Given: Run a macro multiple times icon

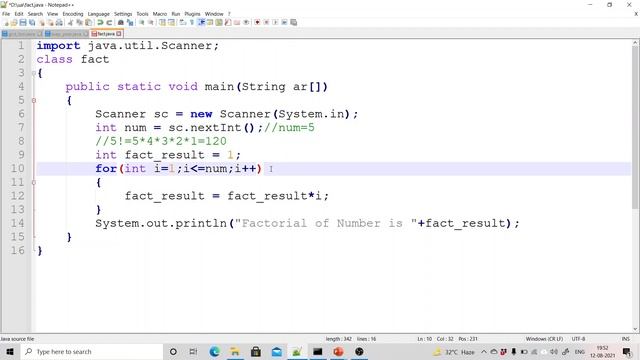Looking at the screenshot, I should point(284,22).
